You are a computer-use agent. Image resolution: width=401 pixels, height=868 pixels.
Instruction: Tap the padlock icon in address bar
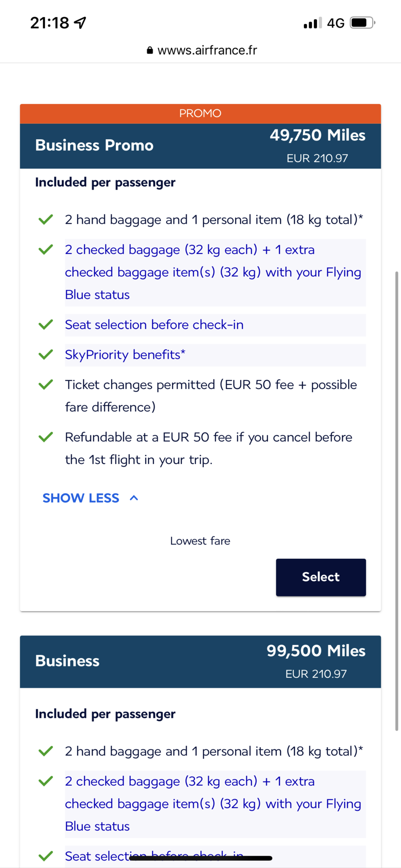pos(150,51)
